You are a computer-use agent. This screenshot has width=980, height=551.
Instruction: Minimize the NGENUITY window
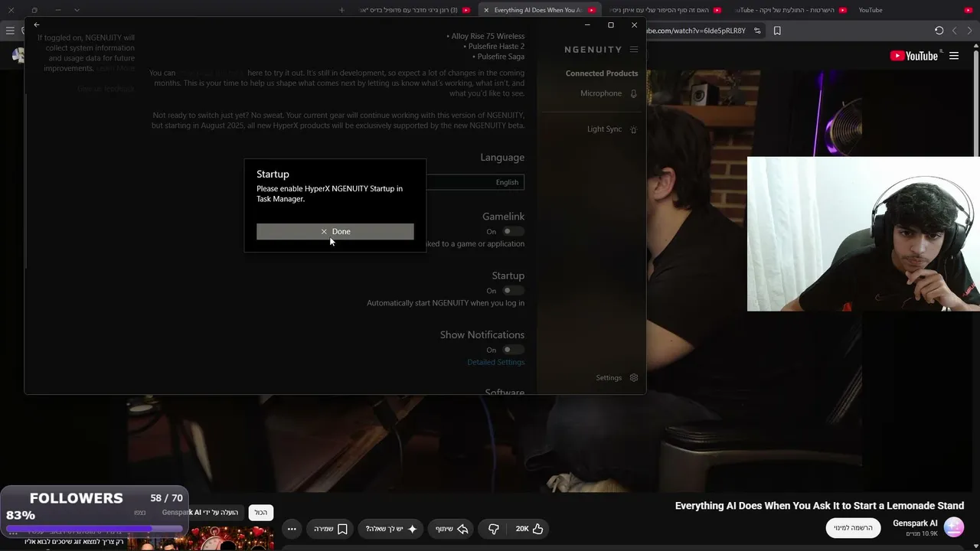click(x=587, y=25)
